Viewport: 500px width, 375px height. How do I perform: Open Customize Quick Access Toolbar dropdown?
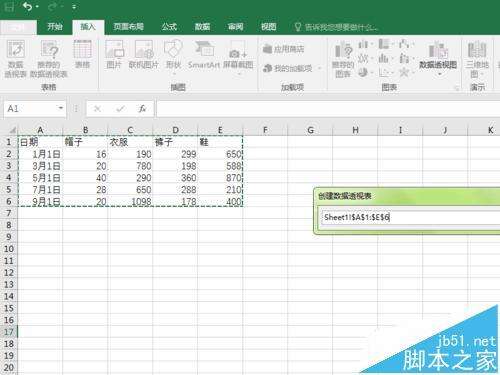[74, 7]
